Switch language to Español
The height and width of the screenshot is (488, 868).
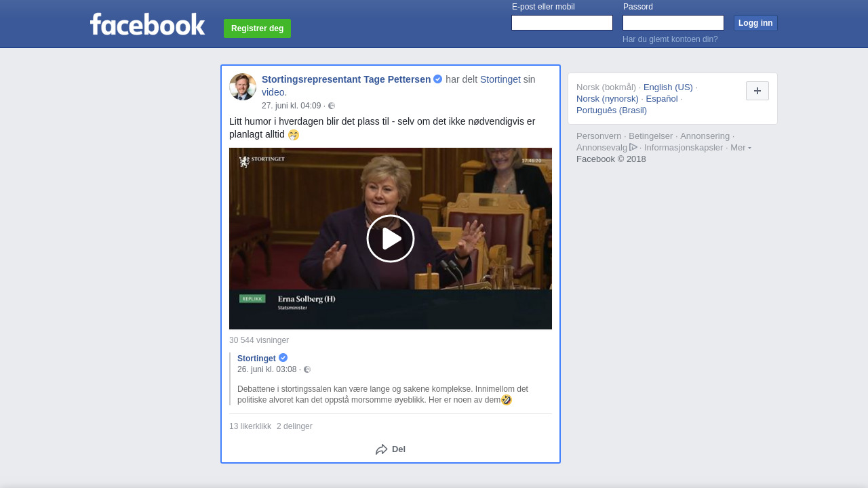coord(662,98)
